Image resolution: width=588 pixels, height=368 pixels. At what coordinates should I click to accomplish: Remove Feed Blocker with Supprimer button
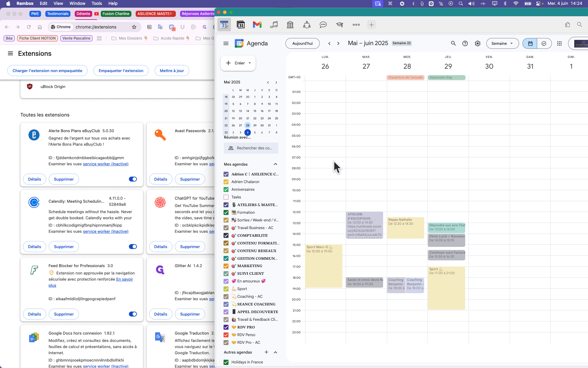click(64, 314)
